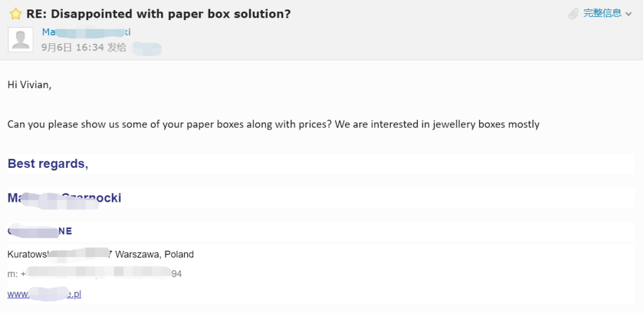Screen dimensions: 644x313
Task: Click the 9月6日 16:34 timestamp
Action: (72, 47)
